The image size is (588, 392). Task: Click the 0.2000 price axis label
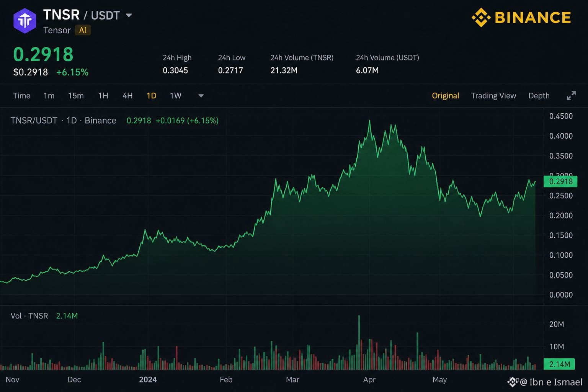pos(561,216)
